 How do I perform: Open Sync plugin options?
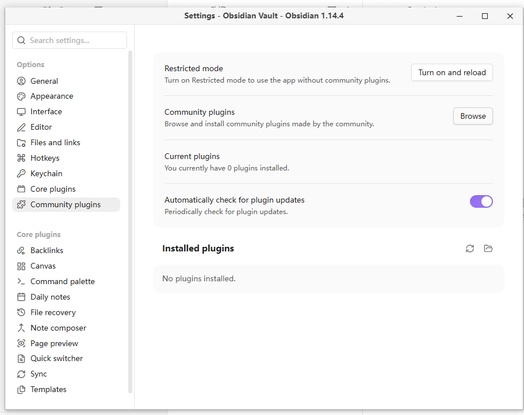pyautogui.click(x=67, y=374)
